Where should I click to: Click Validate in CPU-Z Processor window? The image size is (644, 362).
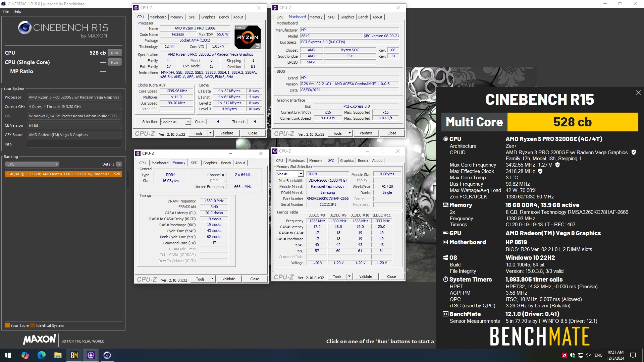coord(227,133)
